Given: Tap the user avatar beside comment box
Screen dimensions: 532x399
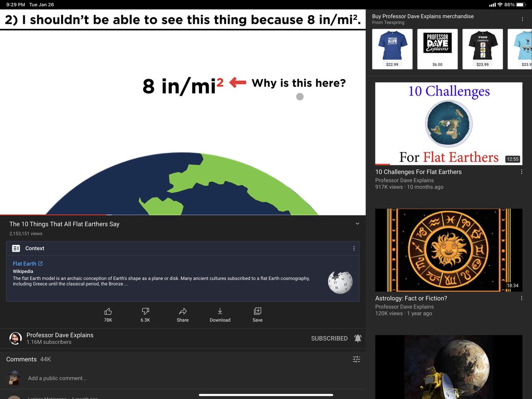Looking at the screenshot, I should 15,378.
